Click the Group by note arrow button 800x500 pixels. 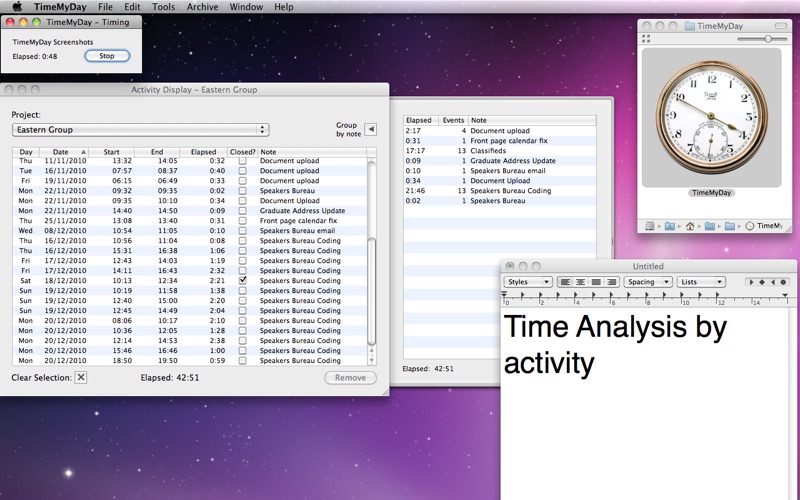point(371,130)
